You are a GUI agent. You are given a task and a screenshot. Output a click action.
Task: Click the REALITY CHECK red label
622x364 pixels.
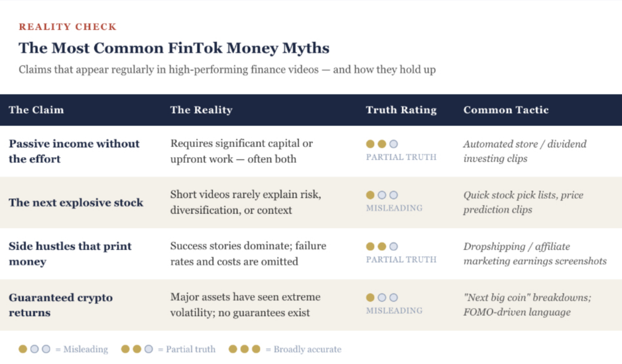click(68, 27)
